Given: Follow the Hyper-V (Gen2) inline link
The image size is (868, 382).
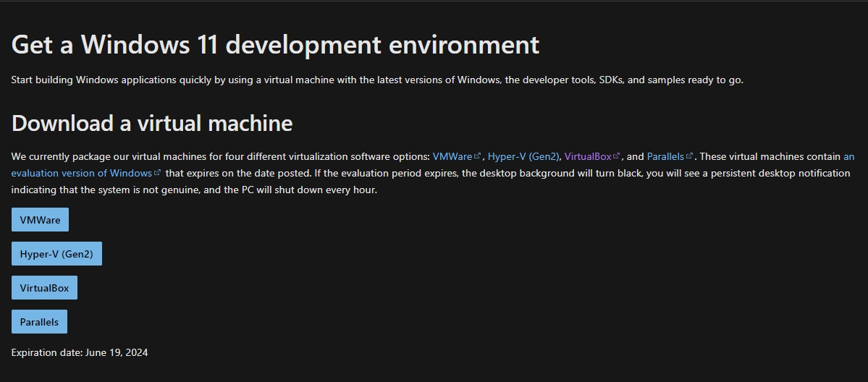Looking at the screenshot, I should coord(523,156).
